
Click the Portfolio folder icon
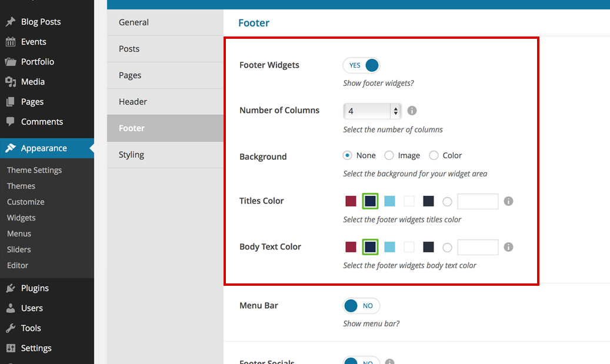(11, 62)
